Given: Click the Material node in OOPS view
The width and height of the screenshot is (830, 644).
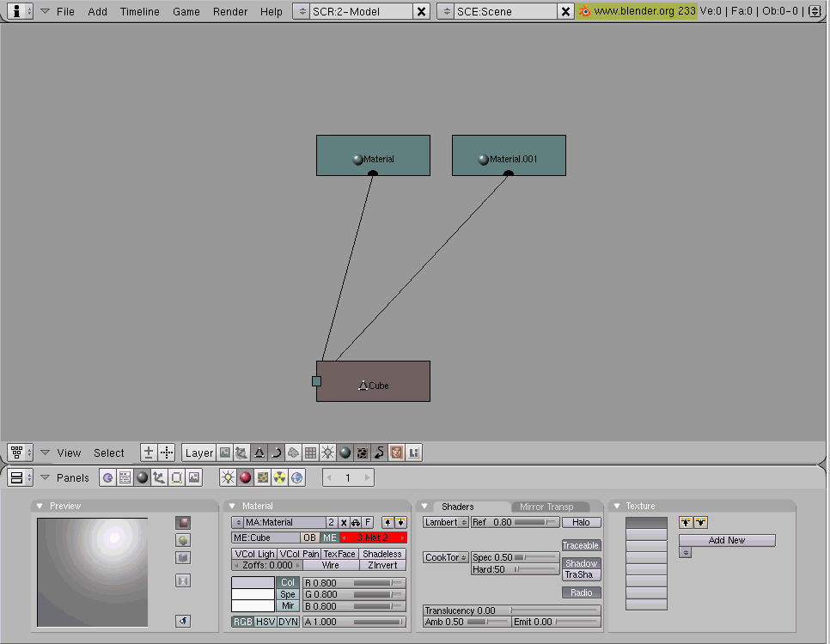Looking at the screenshot, I should tap(373, 155).
